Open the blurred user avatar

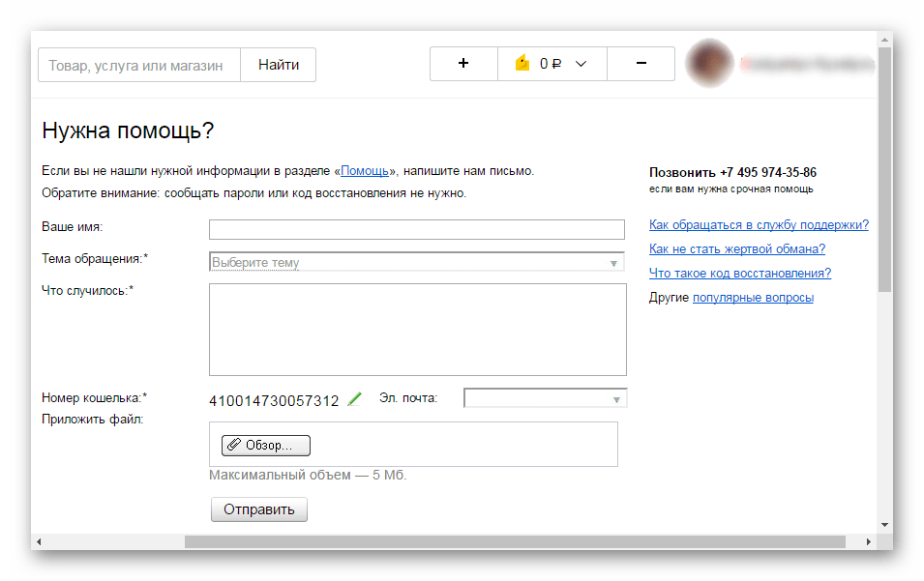tap(708, 64)
